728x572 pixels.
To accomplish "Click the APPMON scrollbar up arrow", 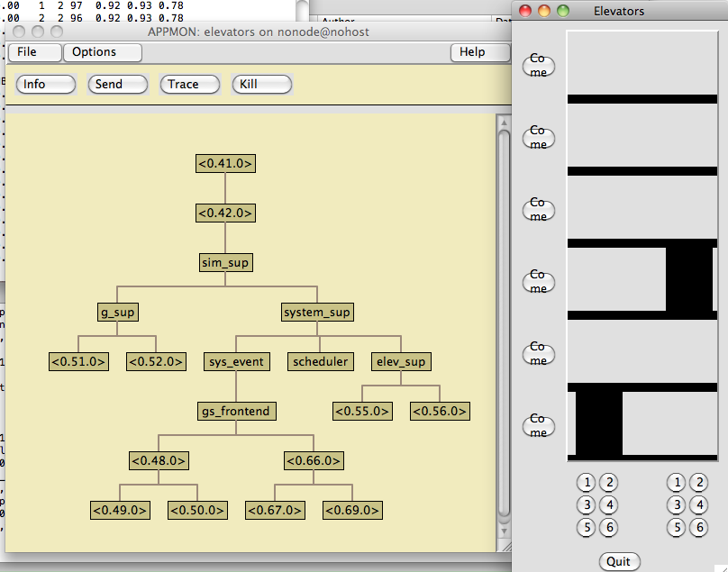I will click(504, 123).
